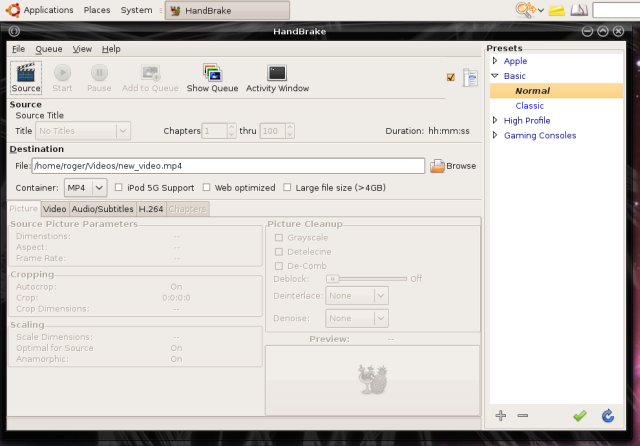Click the destination File path field

[228, 166]
